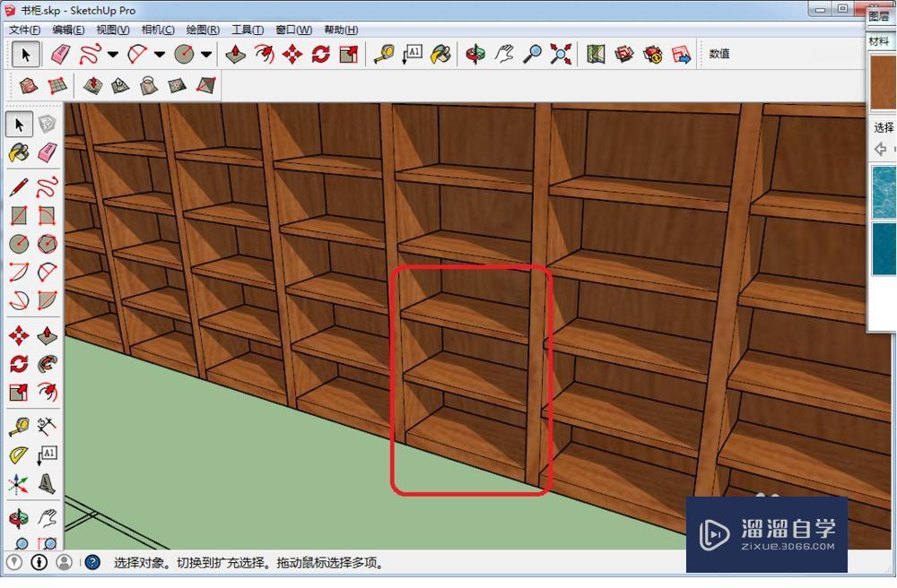
Task: Select the Zoom magnifier tool
Action: pos(532,53)
